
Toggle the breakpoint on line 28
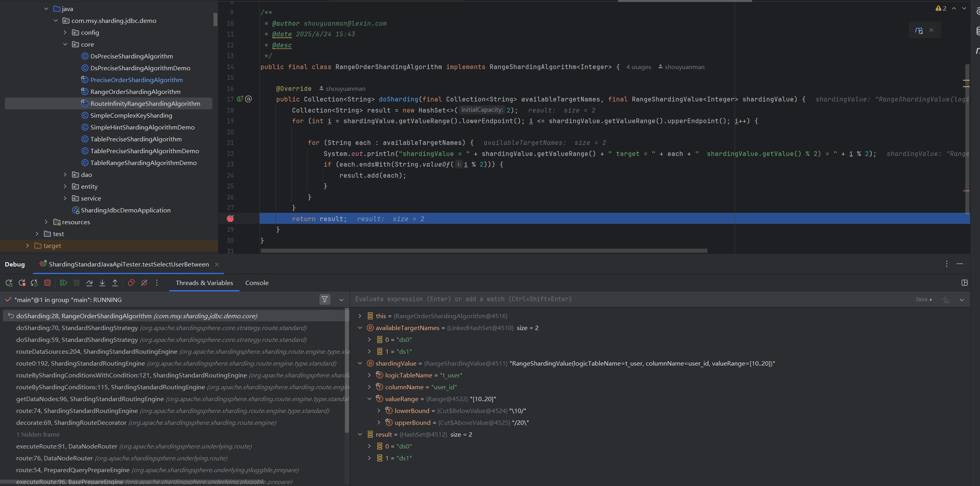pyautogui.click(x=230, y=218)
